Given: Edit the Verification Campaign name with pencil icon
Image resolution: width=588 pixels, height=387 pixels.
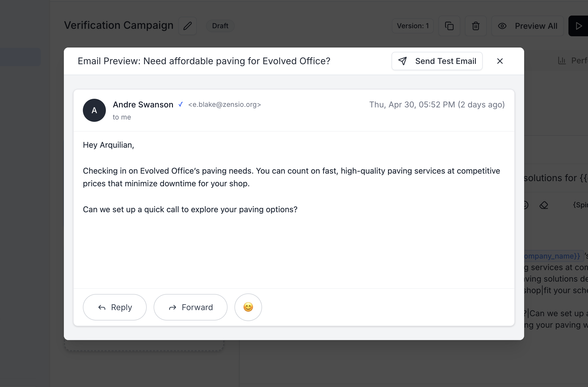Looking at the screenshot, I should [188, 26].
